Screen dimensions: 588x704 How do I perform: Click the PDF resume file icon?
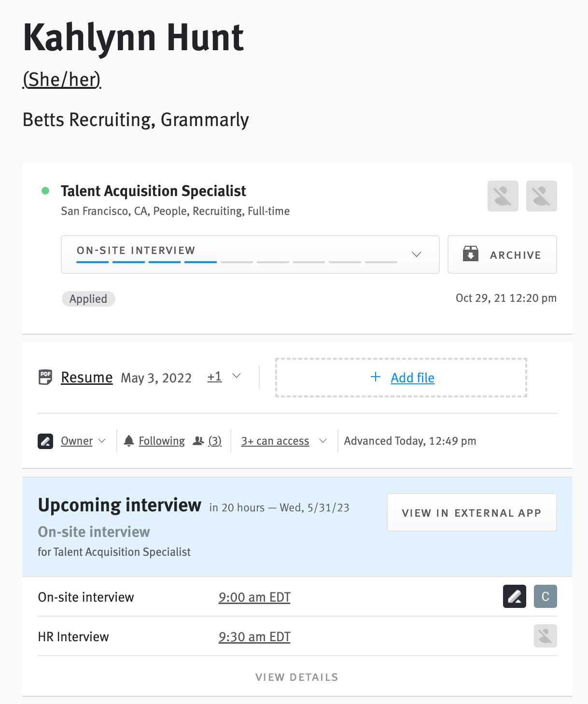click(x=45, y=377)
